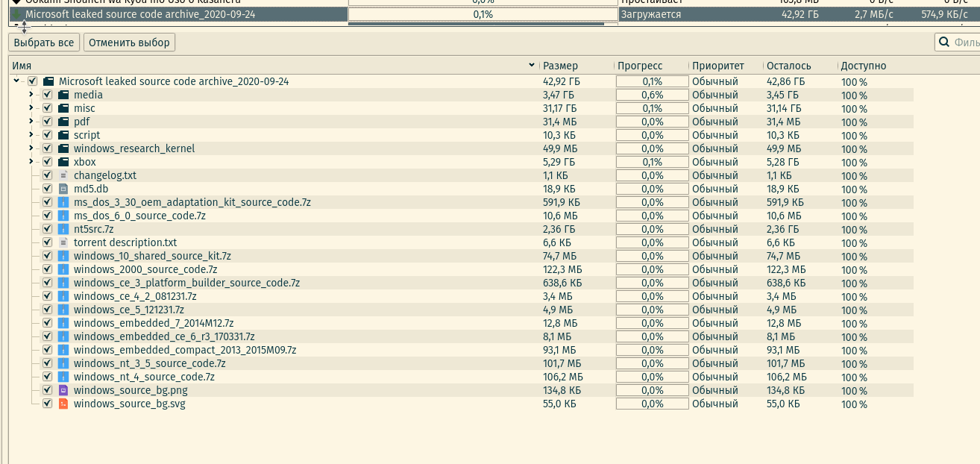Click the root archive progress bar in tree

click(x=652, y=81)
